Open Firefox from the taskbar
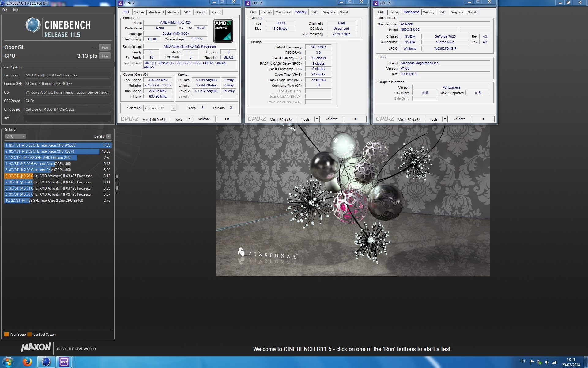 [x=27, y=362]
